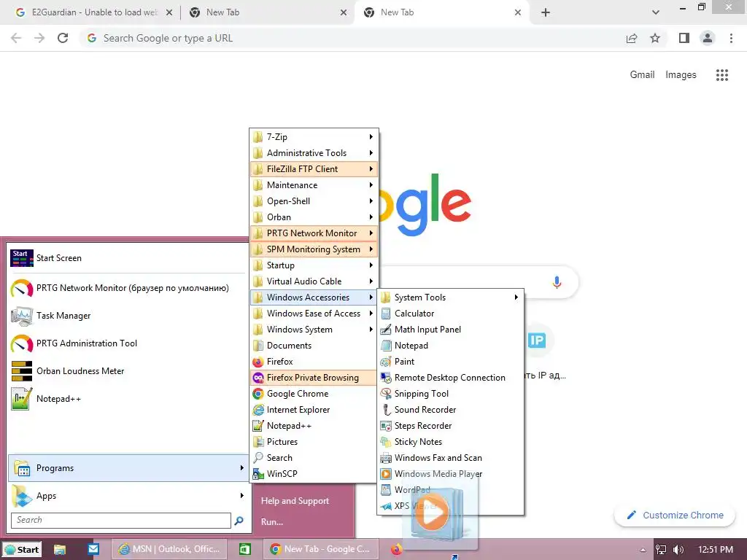Open Internet Explorer
Viewport: 747px width, 560px height.
click(314, 410)
